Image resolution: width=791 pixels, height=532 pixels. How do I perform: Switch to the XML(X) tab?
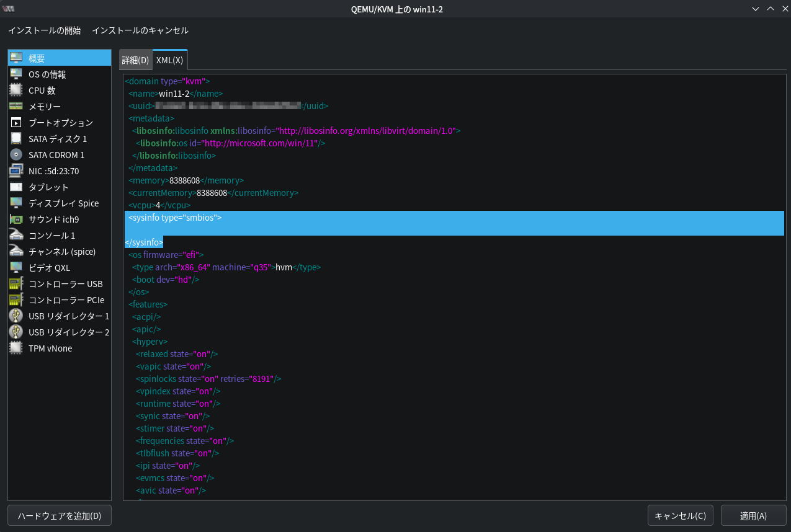pyautogui.click(x=170, y=60)
